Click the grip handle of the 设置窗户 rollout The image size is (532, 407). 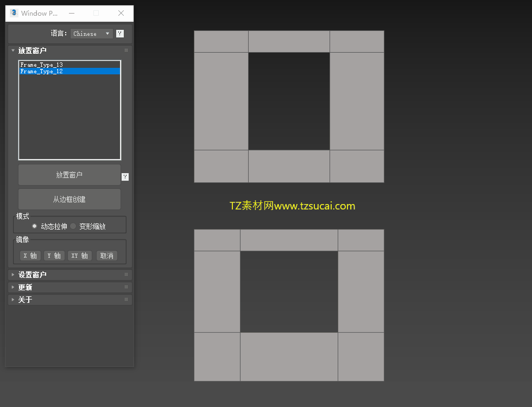pyautogui.click(x=126, y=275)
